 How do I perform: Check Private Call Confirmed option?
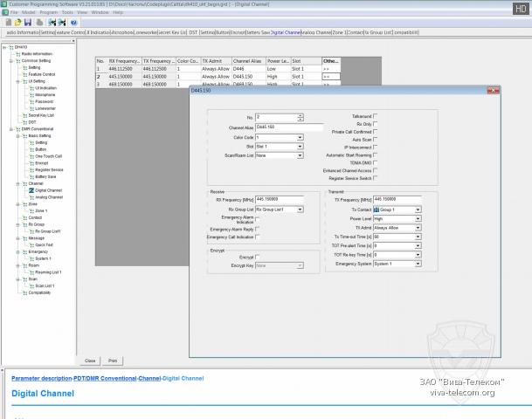coord(376,132)
